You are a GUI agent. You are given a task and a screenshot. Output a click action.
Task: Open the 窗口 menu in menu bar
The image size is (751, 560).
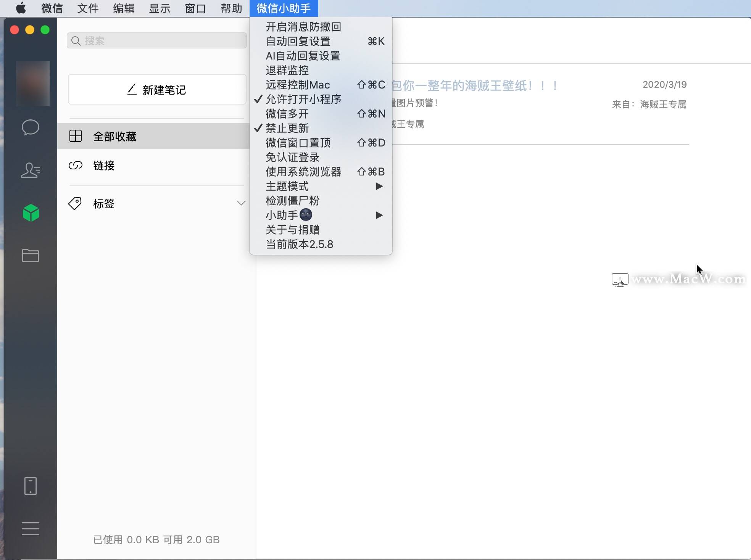[195, 8]
